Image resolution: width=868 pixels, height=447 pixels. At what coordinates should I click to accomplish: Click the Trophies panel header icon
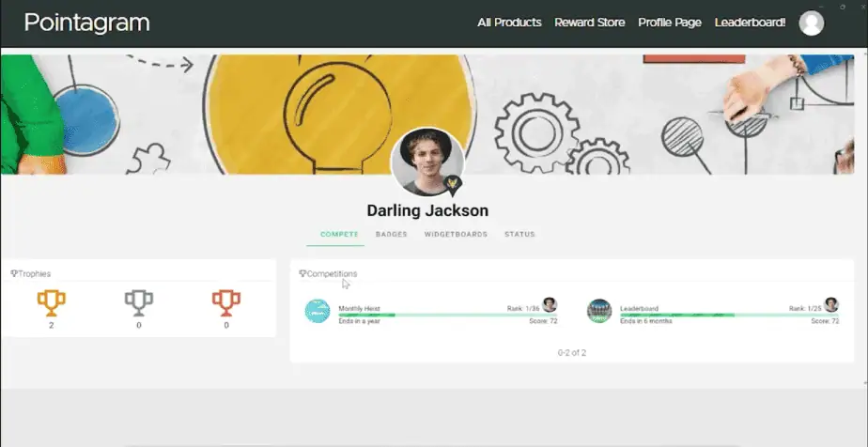click(14, 273)
